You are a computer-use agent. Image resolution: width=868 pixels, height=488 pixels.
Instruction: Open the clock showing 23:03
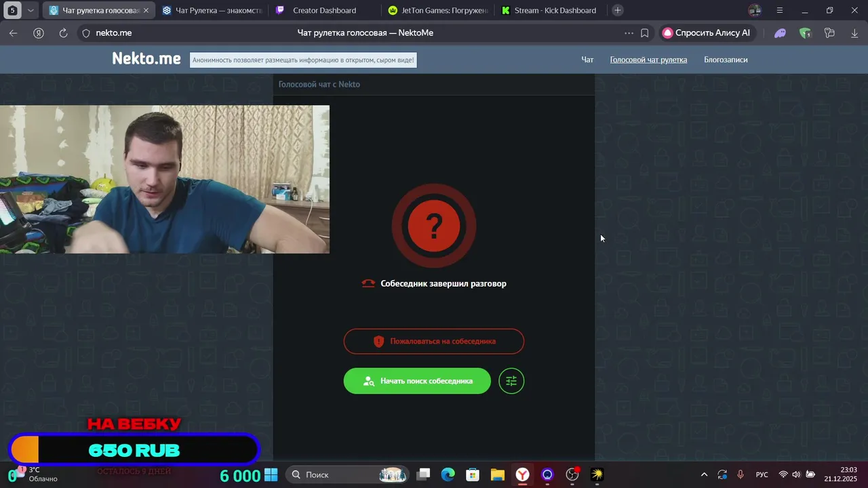point(841,474)
